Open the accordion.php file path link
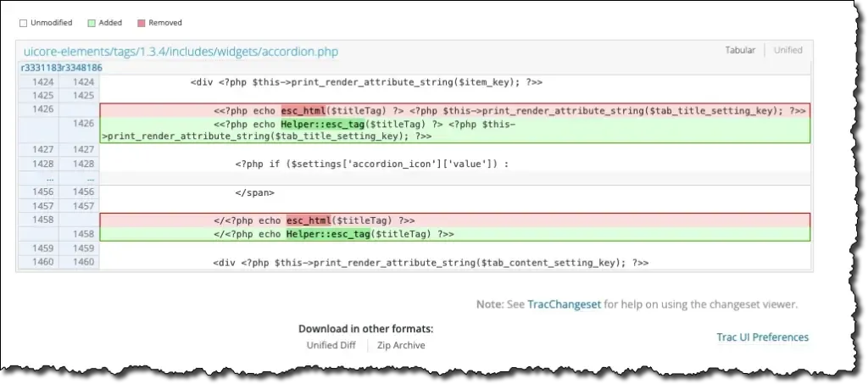Screen dimensions: 868x384 pos(181,52)
